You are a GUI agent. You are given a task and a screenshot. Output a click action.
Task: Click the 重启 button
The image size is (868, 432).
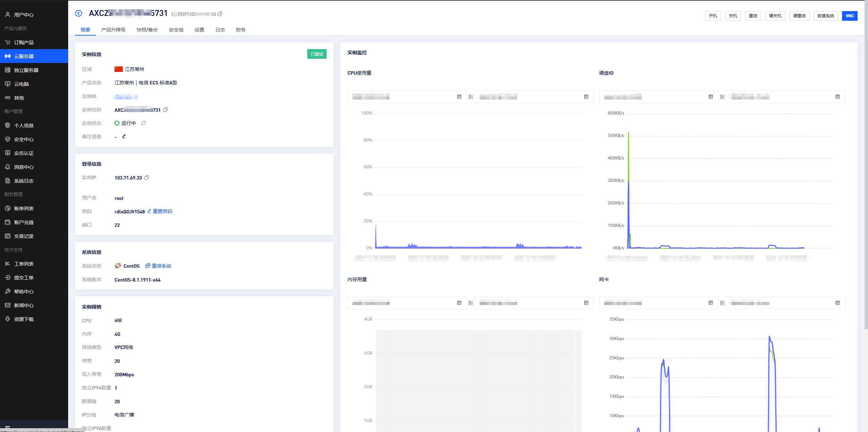[753, 16]
